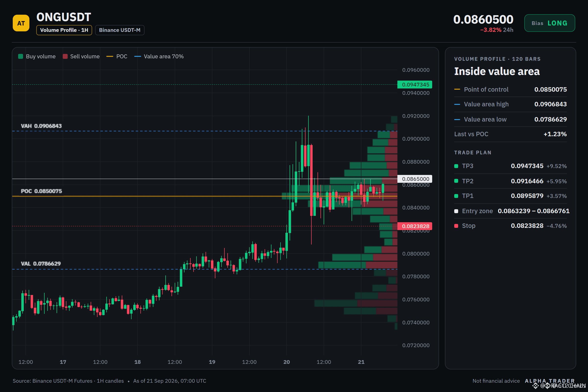Click the TP2 green marker in trade plan

click(456, 181)
